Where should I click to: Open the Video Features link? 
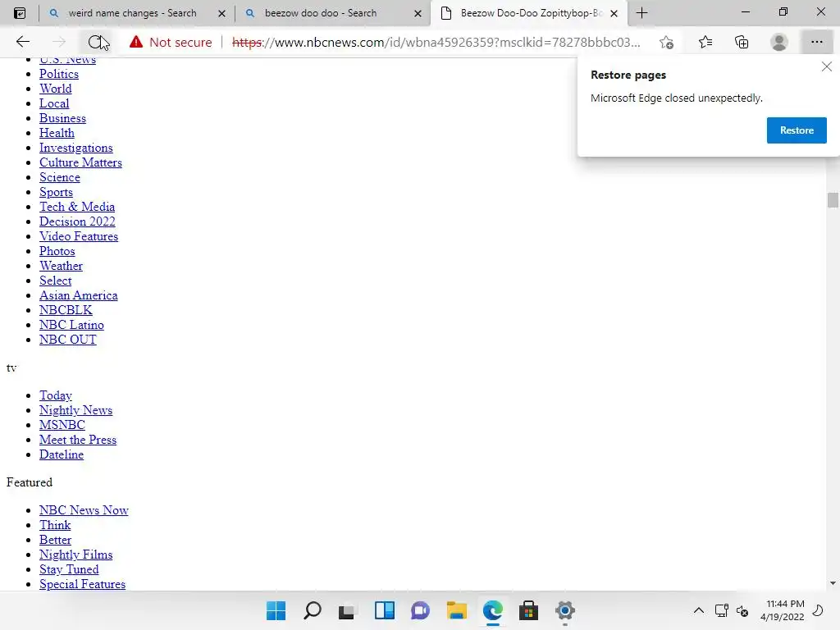tap(79, 236)
